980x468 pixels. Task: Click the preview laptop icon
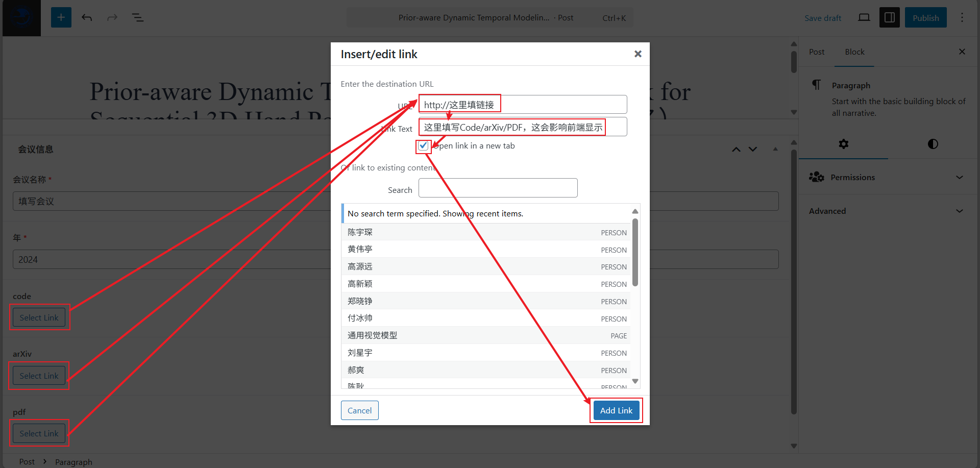click(864, 17)
